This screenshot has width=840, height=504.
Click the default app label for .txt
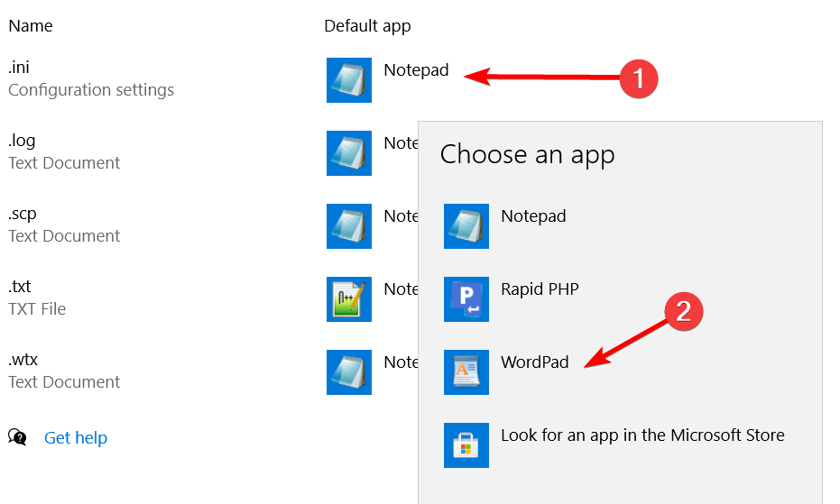pos(402,289)
